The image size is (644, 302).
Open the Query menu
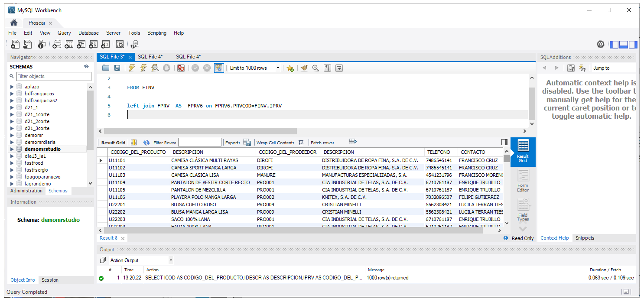64,33
